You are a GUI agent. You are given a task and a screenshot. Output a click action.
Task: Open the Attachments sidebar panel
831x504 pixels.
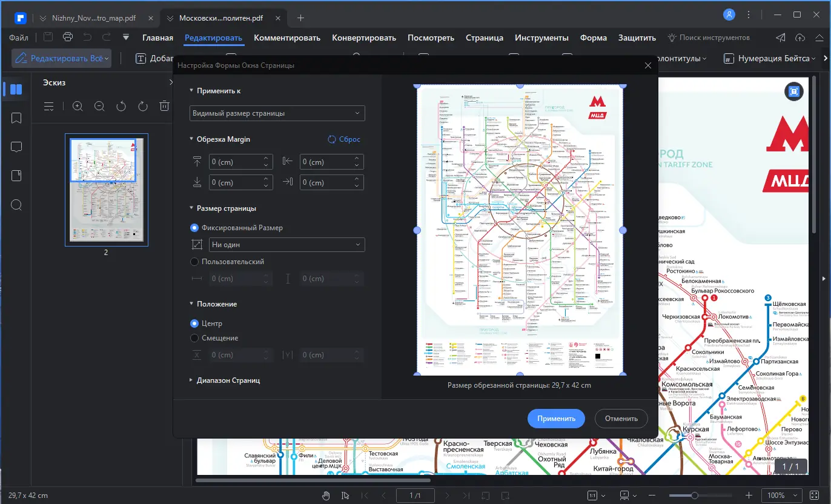(16, 176)
